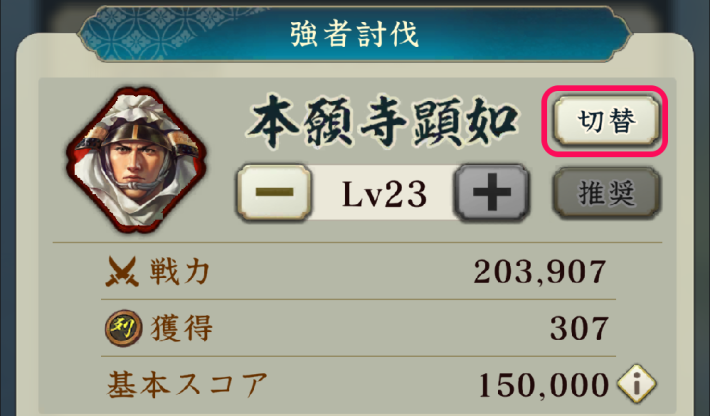Tap the crossed swords 戦力 icon
Screen dimensions: 710x416
point(121,272)
